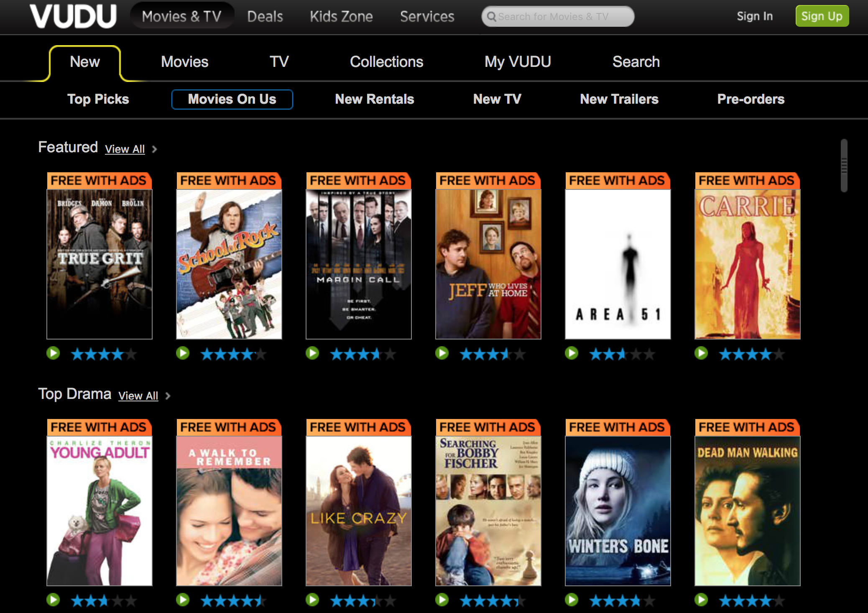The image size is (868, 613).
Task: Expand Featured with the arrow chevron
Action: [x=154, y=149]
